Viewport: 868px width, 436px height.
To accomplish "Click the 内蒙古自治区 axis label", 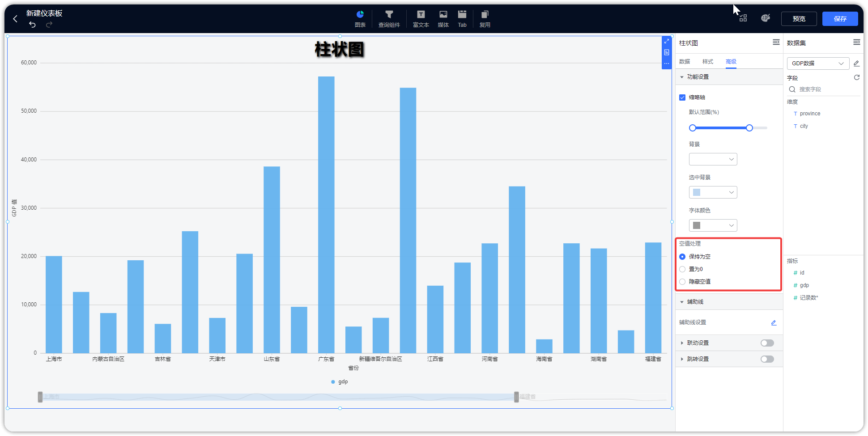I will (108, 359).
